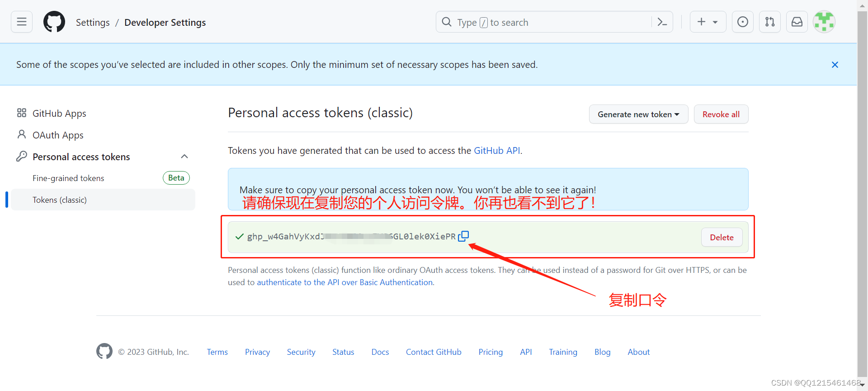Open Contact GitHub footer link
The image size is (868, 391).
pyautogui.click(x=434, y=352)
